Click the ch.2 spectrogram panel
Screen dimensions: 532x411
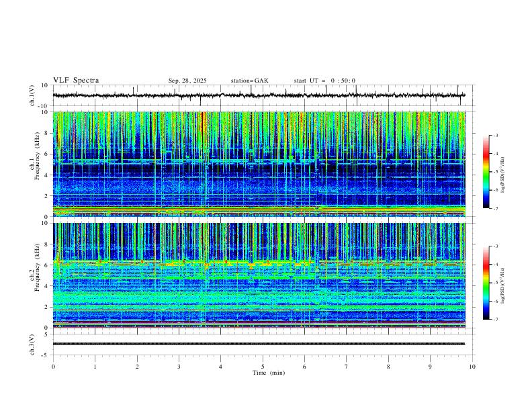pos(259,275)
